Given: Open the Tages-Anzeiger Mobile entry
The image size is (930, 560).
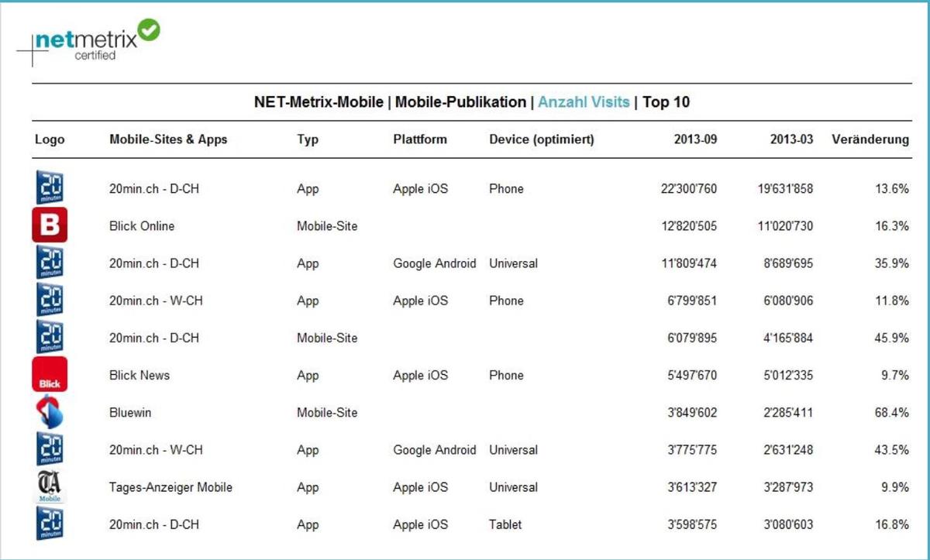Looking at the screenshot, I should (x=170, y=487).
